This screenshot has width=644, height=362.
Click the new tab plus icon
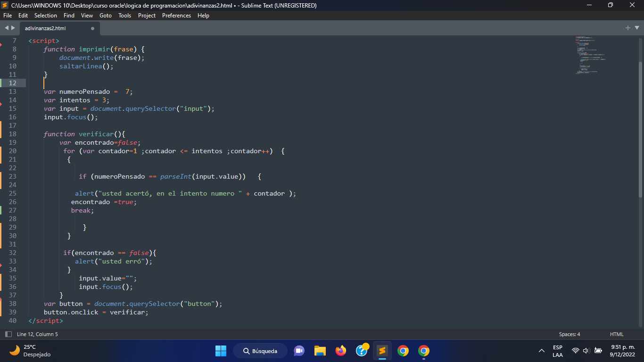click(x=628, y=28)
